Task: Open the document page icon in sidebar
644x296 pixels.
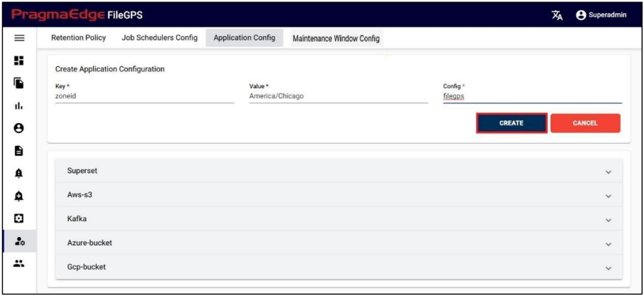Action: coord(19,151)
